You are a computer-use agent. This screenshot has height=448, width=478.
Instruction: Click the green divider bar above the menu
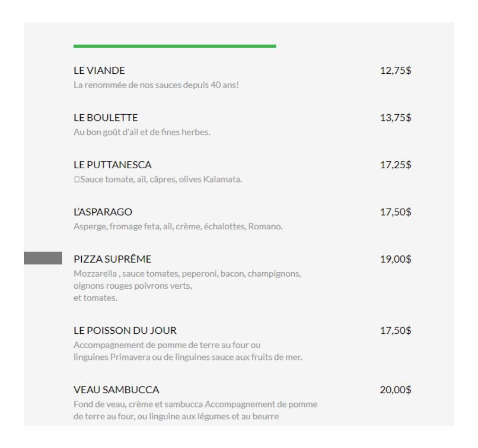tap(175, 46)
